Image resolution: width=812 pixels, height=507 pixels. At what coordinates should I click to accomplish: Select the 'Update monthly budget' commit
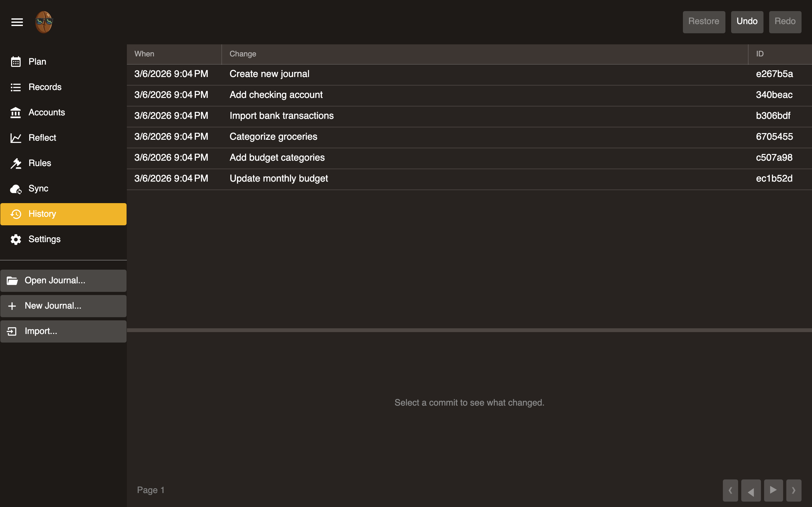278,179
